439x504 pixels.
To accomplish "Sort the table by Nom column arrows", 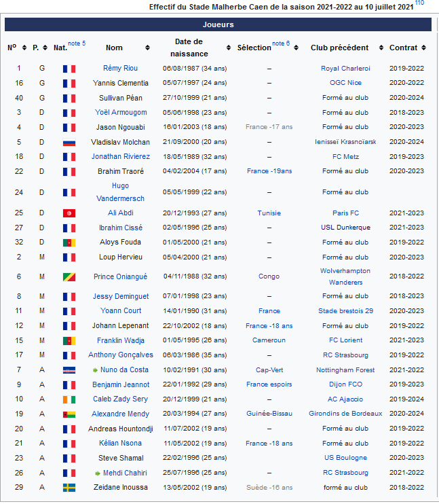I will pos(147,48).
